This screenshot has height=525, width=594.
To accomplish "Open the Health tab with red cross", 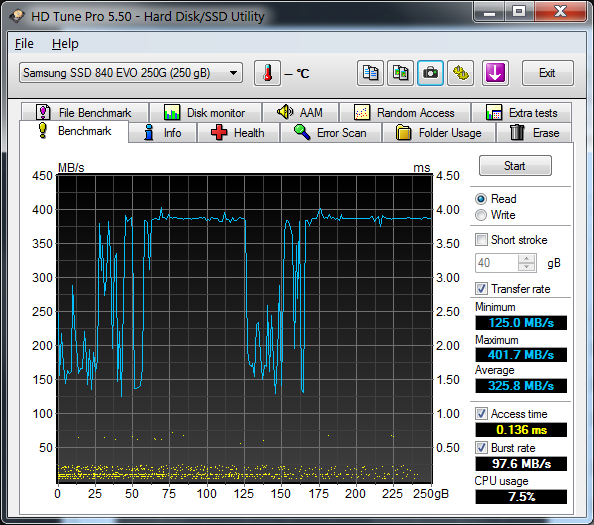I will [238, 133].
